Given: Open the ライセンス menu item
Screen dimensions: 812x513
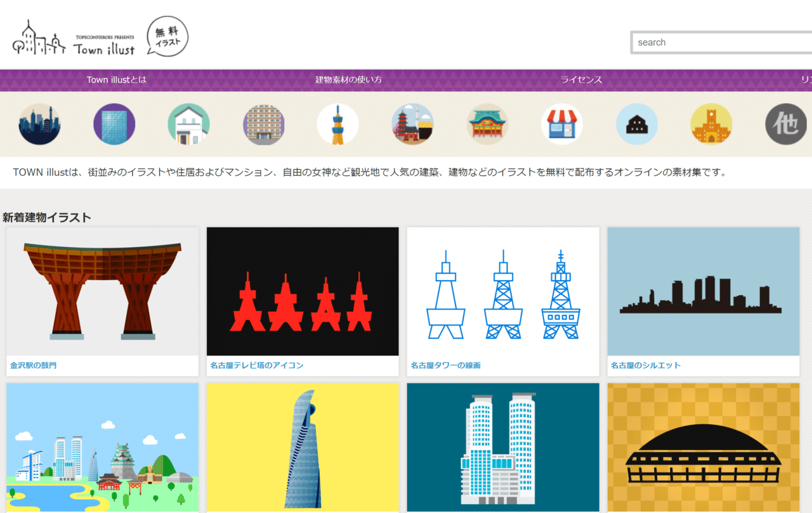Looking at the screenshot, I should tap(580, 80).
